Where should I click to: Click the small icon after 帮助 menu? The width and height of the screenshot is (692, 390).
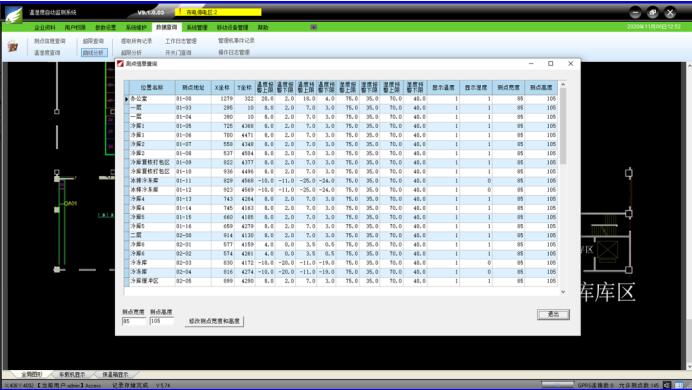[x=314, y=27]
